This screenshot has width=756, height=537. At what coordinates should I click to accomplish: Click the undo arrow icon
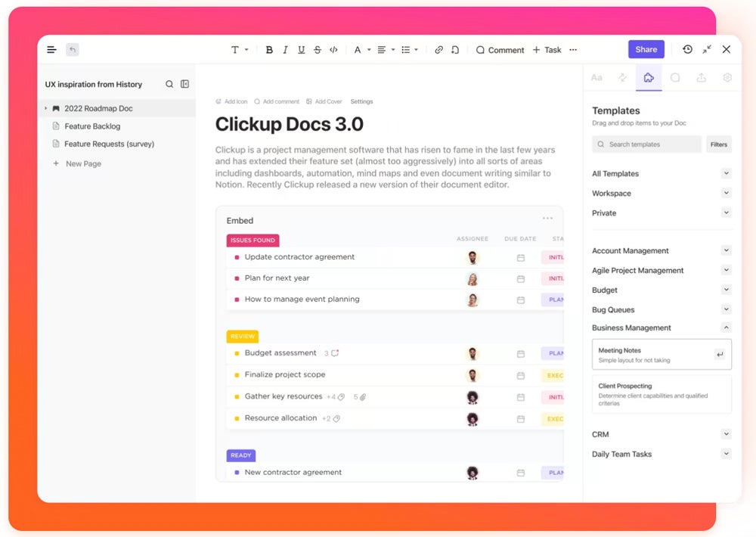[73, 49]
